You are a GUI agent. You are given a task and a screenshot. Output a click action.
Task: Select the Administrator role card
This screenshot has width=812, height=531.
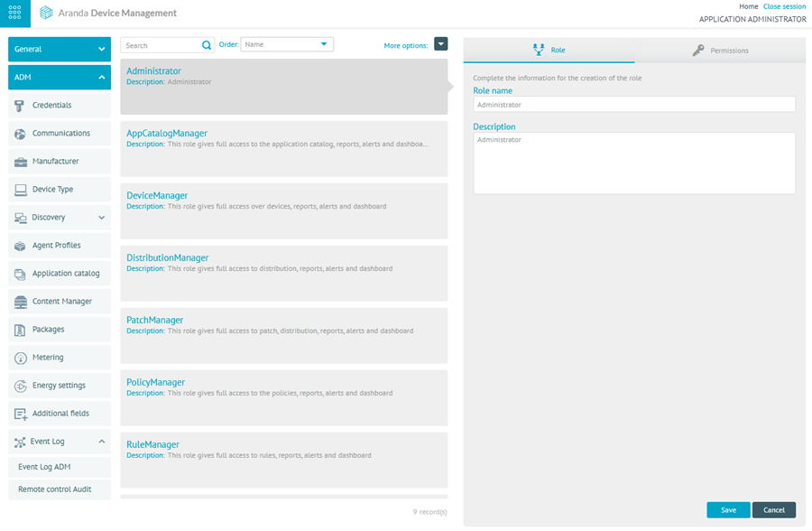(x=284, y=87)
